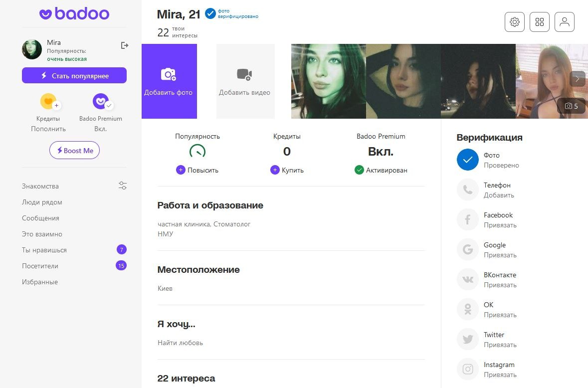Click Привязать under Facebook
The width and height of the screenshot is (588, 388).
(x=500, y=225)
